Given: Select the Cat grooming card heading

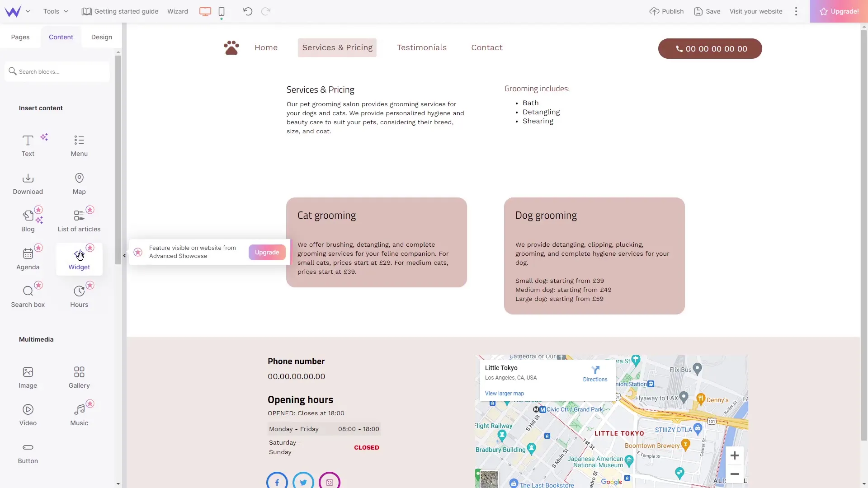Looking at the screenshot, I should point(326,215).
